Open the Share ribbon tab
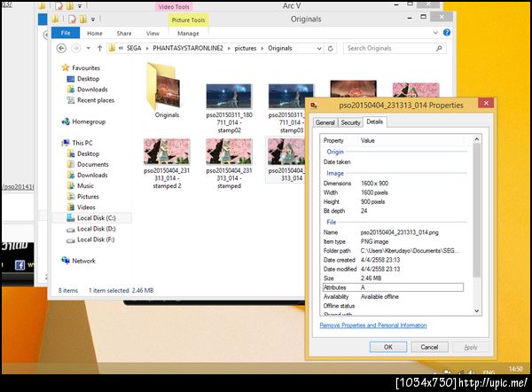Screen dimensions: 532x392 click(x=124, y=34)
